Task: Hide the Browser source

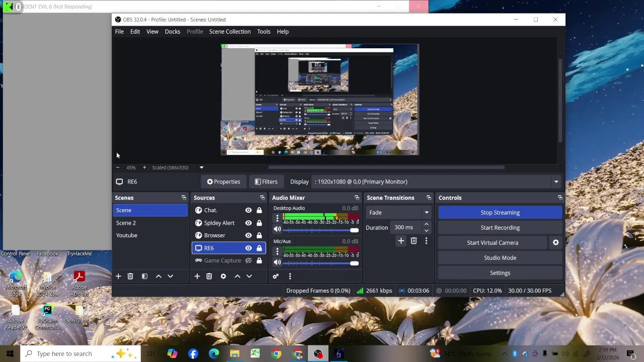Action: [x=248, y=235]
